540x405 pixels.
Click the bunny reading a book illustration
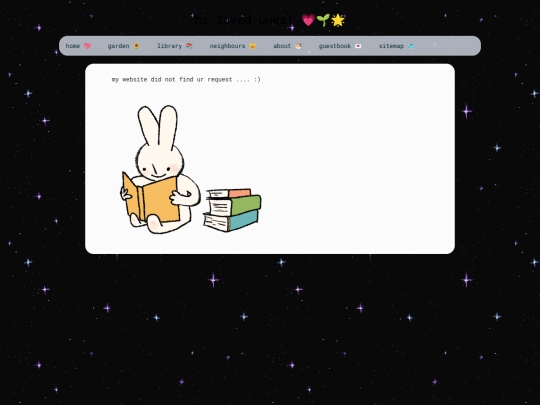pyautogui.click(x=159, y=169)
